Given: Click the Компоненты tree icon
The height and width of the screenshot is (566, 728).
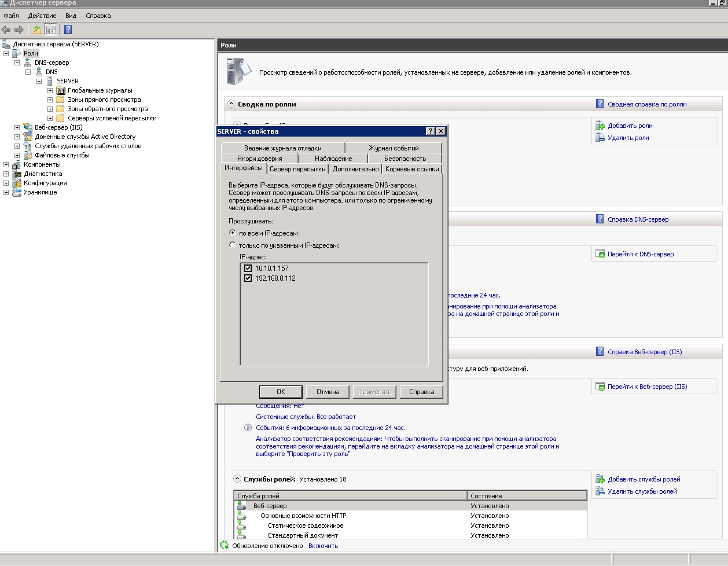Looking at the screenshot, I should tap(17, 164).
